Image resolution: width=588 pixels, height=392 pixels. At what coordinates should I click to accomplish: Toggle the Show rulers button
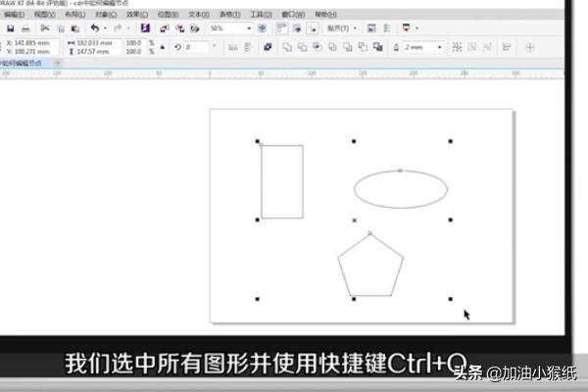point(281,28)
